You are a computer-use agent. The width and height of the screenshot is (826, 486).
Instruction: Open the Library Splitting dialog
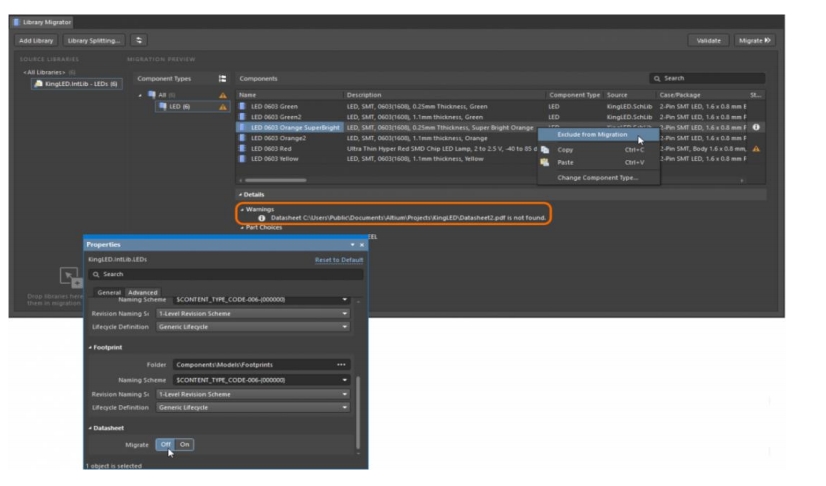click(94, 41)
